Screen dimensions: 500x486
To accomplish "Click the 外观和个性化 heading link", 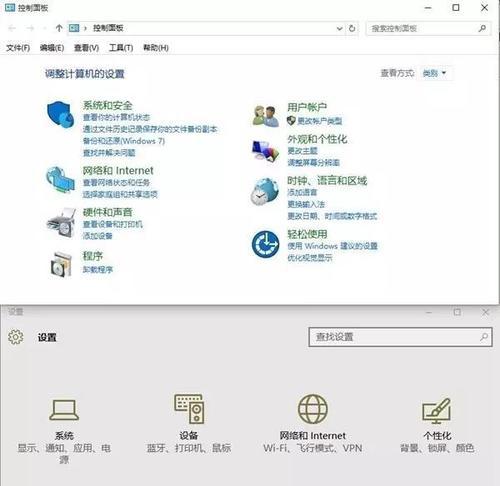I will 317,139.
